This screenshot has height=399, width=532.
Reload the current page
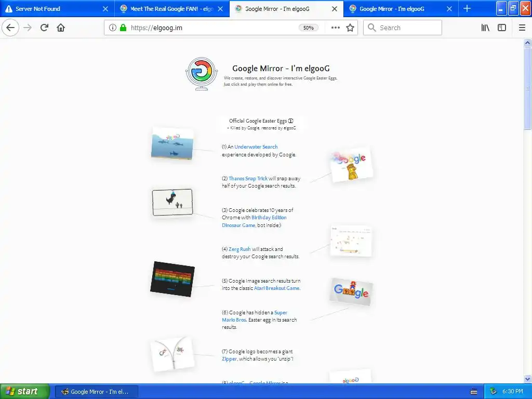click(44, 28)
